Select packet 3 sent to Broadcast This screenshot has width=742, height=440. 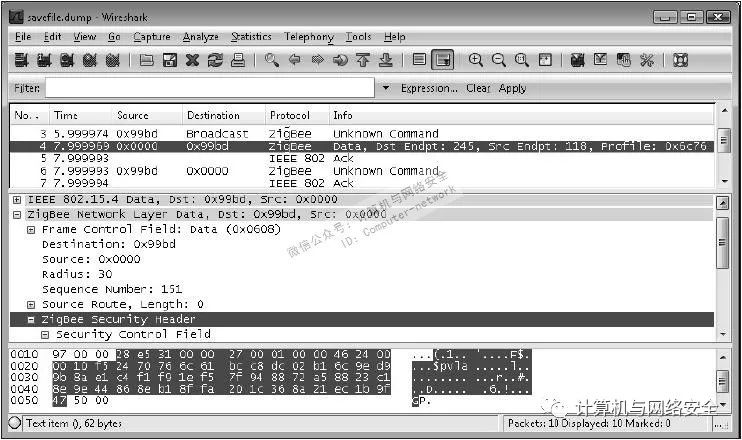click(362, 133)
